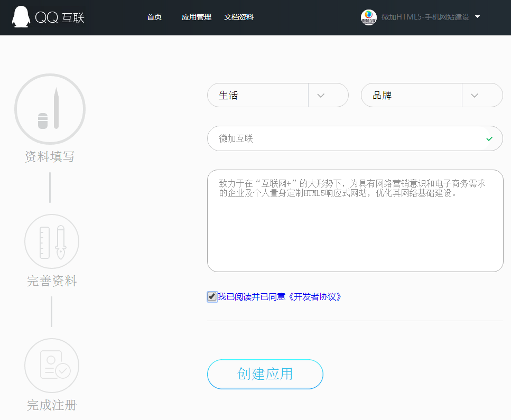Open 文档资料 in navigation
Screen dimensions: 511x420
[239, 17]
